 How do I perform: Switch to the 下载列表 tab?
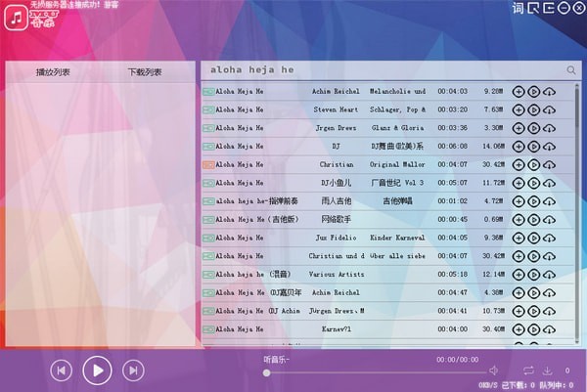[x=145, y=72]
